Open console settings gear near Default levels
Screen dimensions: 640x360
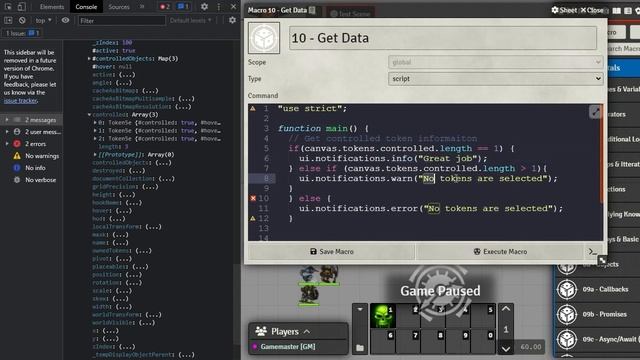pyautogui.click(x=232, y=20)
